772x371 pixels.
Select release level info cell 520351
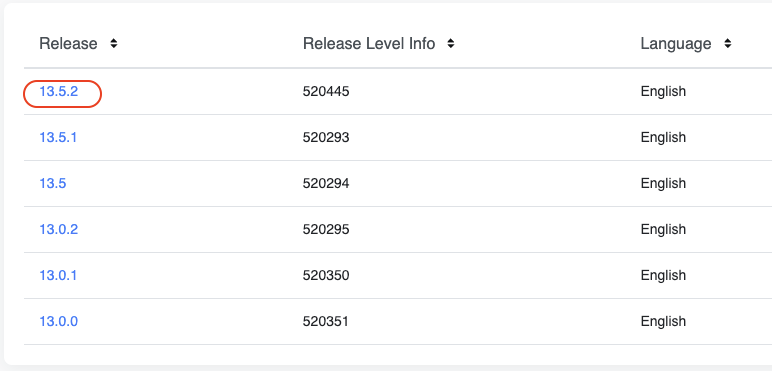click(x=326, y=321)
